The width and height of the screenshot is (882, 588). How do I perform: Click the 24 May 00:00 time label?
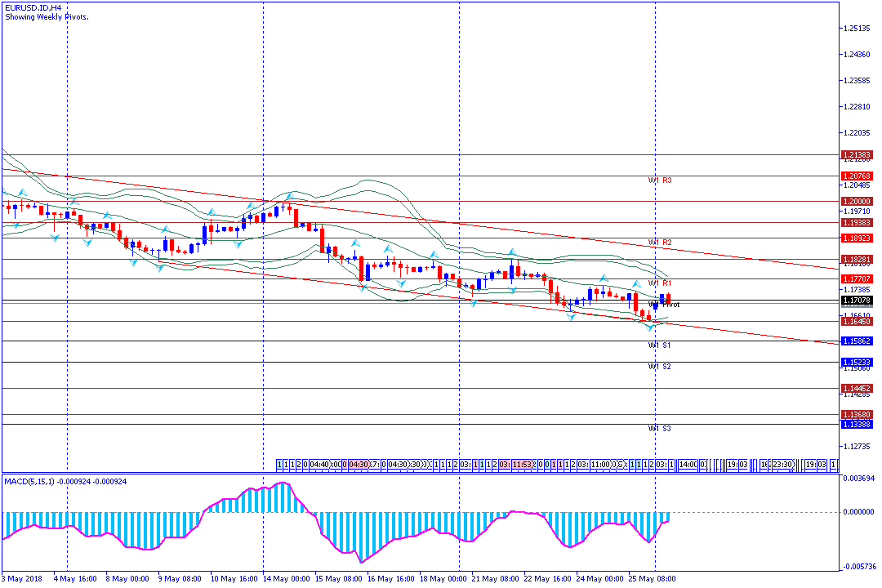point(600,579)
